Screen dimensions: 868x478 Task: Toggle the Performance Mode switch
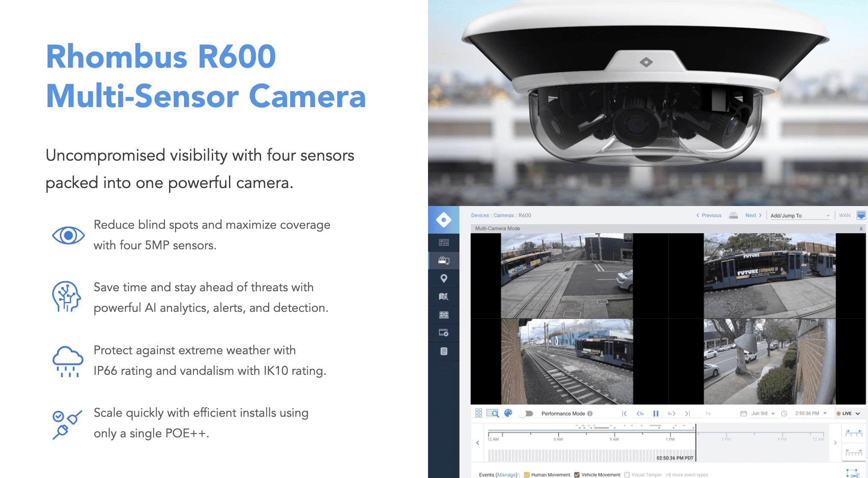click(526, 413)
